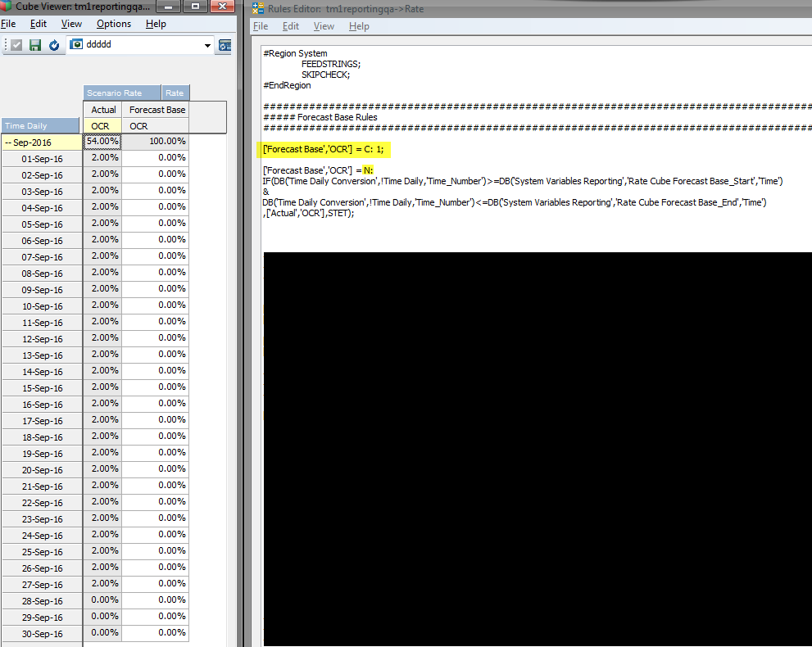Image resolution: width=812 pixels, height=647 pixels.
Task: Click the Forecast Base column header
Action: pyautogui.click(x=157, y=110)
